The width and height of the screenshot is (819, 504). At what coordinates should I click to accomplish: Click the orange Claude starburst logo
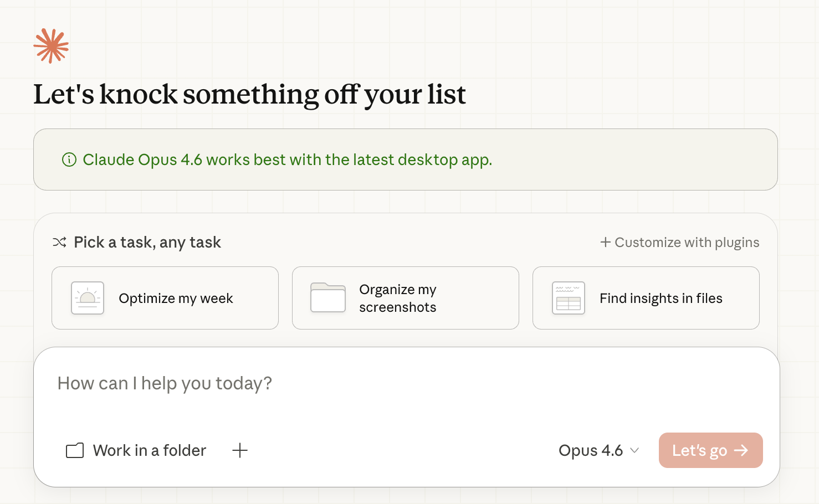(x=51, y=46)
